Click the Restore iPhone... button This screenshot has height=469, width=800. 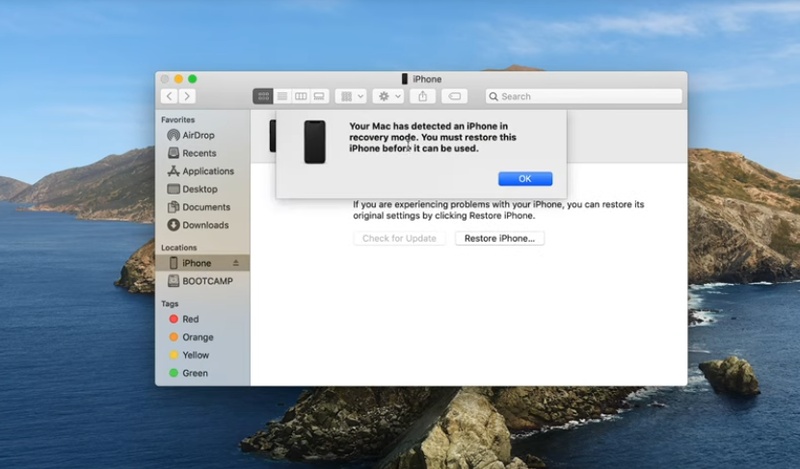click(499, 238)
